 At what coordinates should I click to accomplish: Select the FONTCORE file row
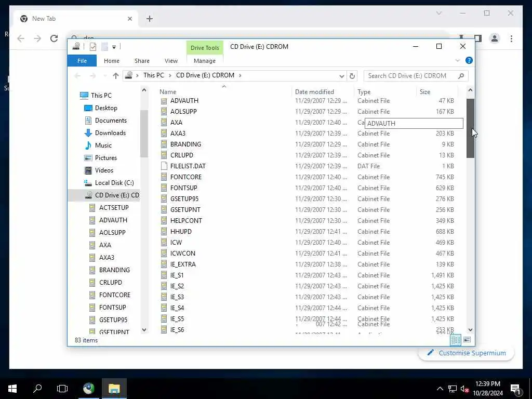point(185,177)
